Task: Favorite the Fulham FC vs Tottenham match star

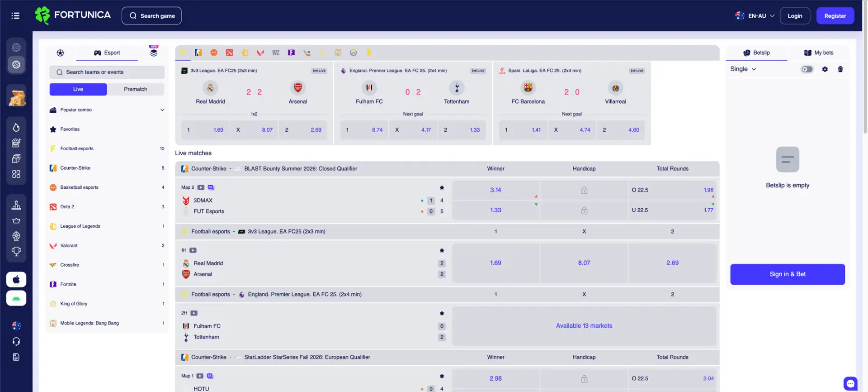Action: 442,313
